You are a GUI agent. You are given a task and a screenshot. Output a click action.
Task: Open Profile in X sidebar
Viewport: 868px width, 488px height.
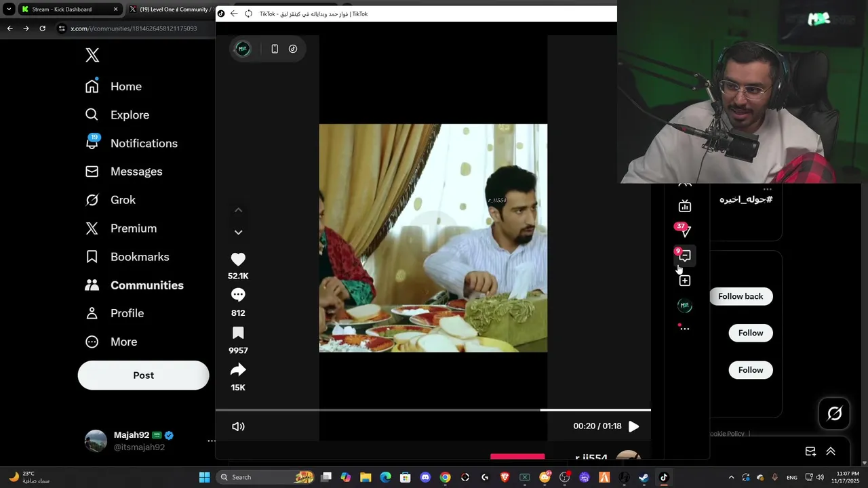pos(115,313)
